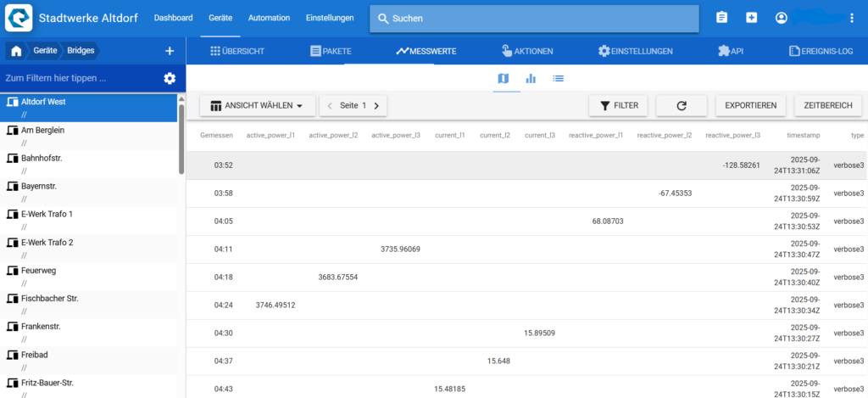Open the ANSICHT WÄHLEN dropdown
Screen dimensions: 868x398
tap(258, 105)
